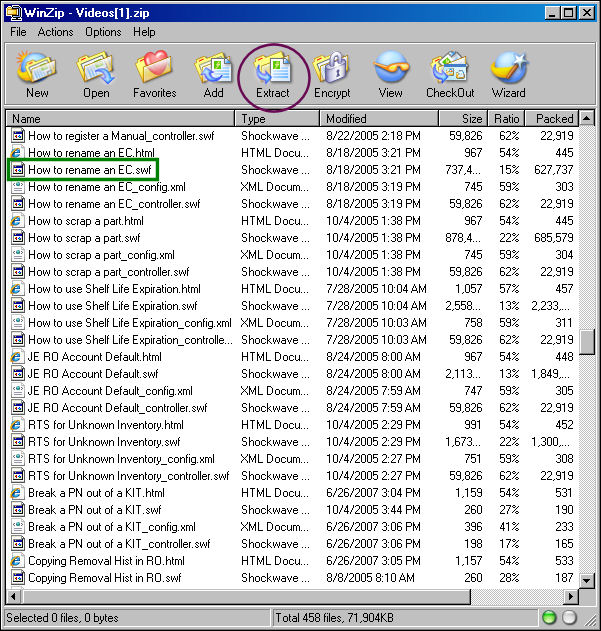Select Copying Removal Hist in RO.html
The height and width of the screenshot is (631, 601).
106,561
